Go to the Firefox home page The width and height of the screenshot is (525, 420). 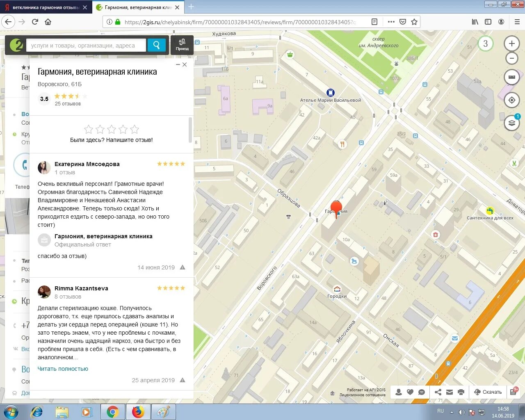[48, 22]
